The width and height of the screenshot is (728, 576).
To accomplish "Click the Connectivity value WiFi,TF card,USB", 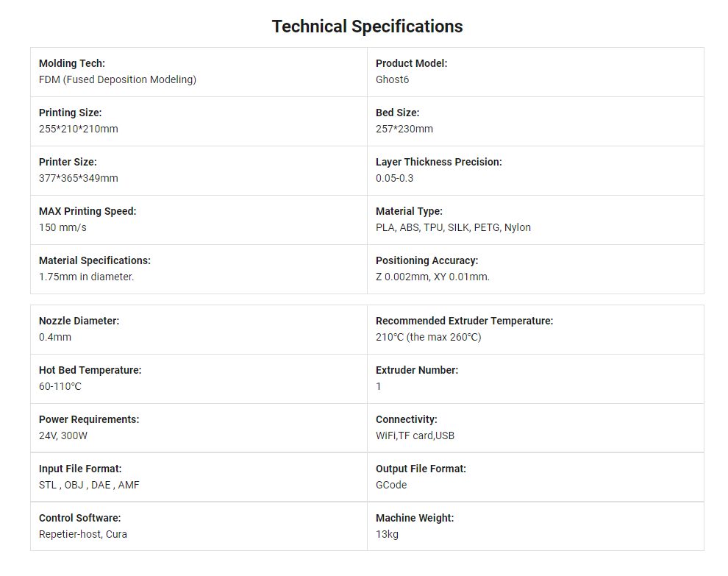I will pos(415,435).
